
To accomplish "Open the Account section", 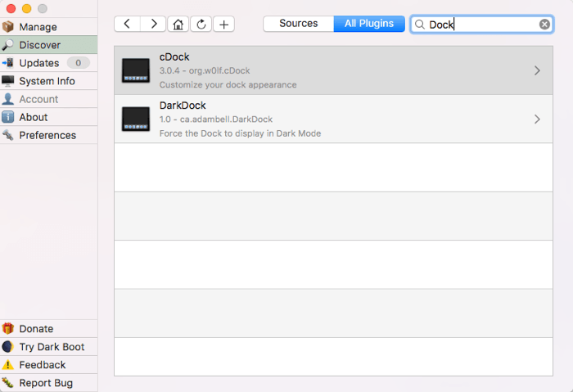I will [x=48, y=99].
